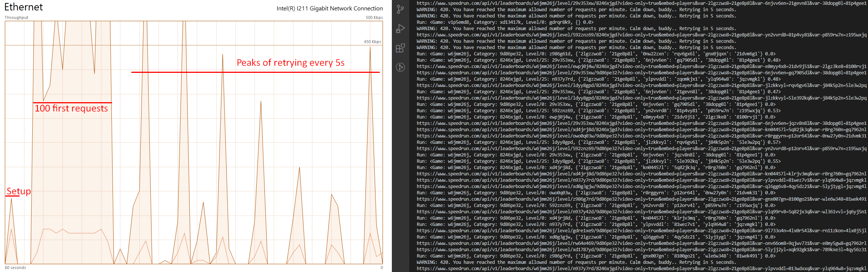Click the URL containing level/xd4jrj8d/8246xjgd
This screenshot has width=868, height=272.
[642, 130]
